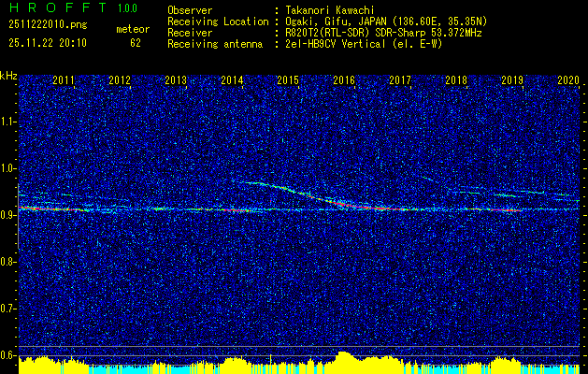Click the observer name Takanori Kawachi
This screenshot has height=374, width=588.
[x=330, y=10]
